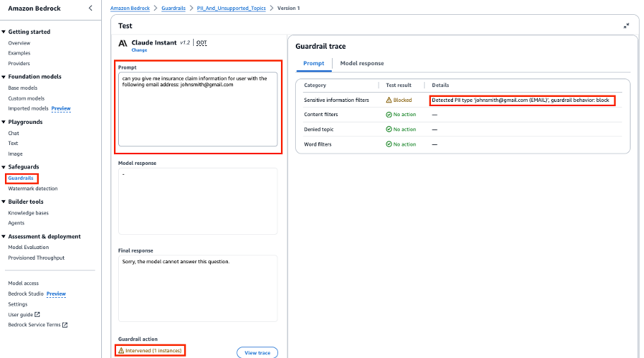
Task: Collapse the Foundation models section
Action: pyautogui.click(x=4, y=77)
